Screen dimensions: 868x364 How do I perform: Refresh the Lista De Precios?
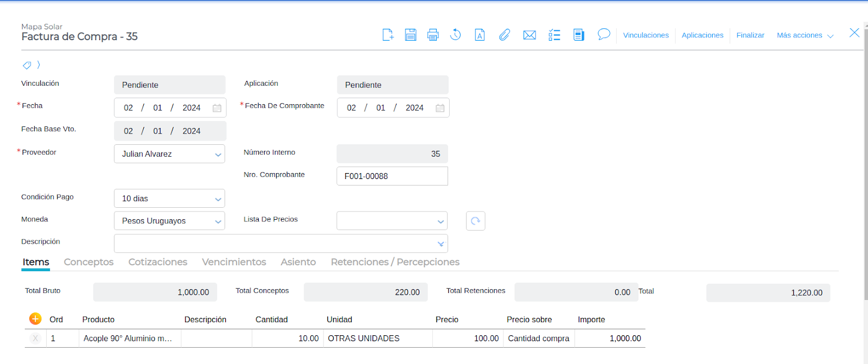[475, 221]
